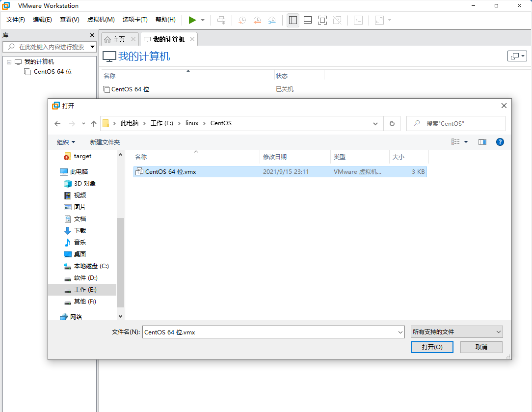Click the forward arrow in open dialog
The image size is (532, 412).
pos(72,124)
